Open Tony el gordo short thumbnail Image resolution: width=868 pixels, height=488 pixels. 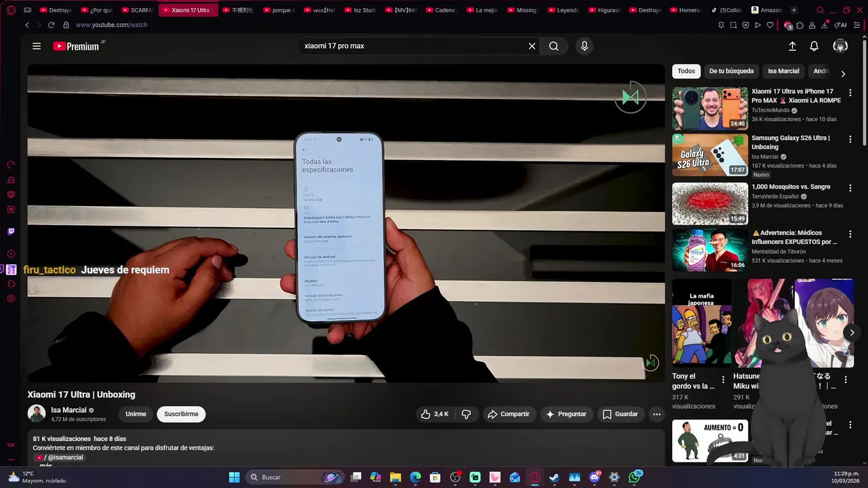[701, 323]
